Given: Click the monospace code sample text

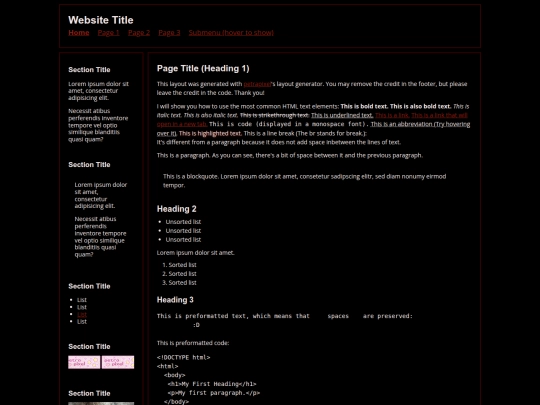Looking at the screenshot, I should point(289,124).
